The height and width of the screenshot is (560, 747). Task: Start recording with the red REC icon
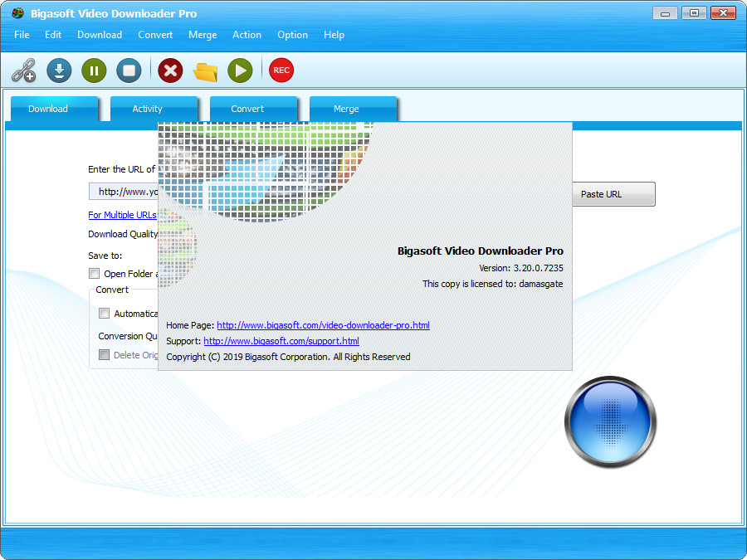point(281,70)
